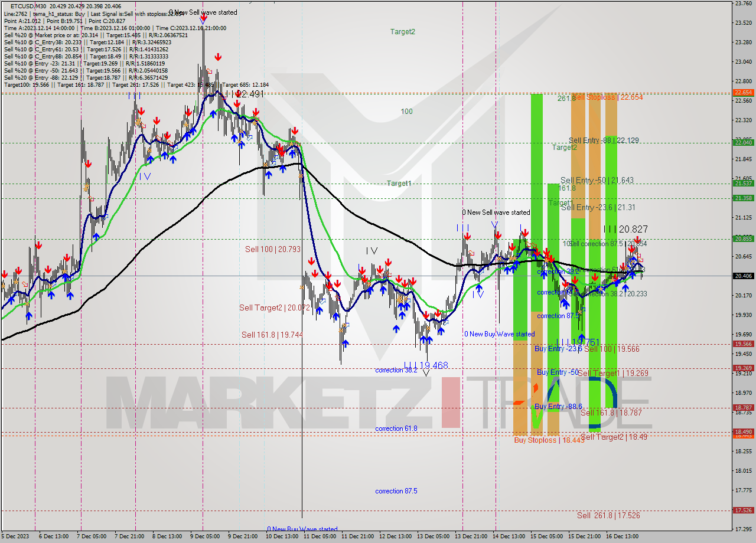The image size is (756, 543).
Task: Select the current price tag 20.406
Action: tap(743, 276)
